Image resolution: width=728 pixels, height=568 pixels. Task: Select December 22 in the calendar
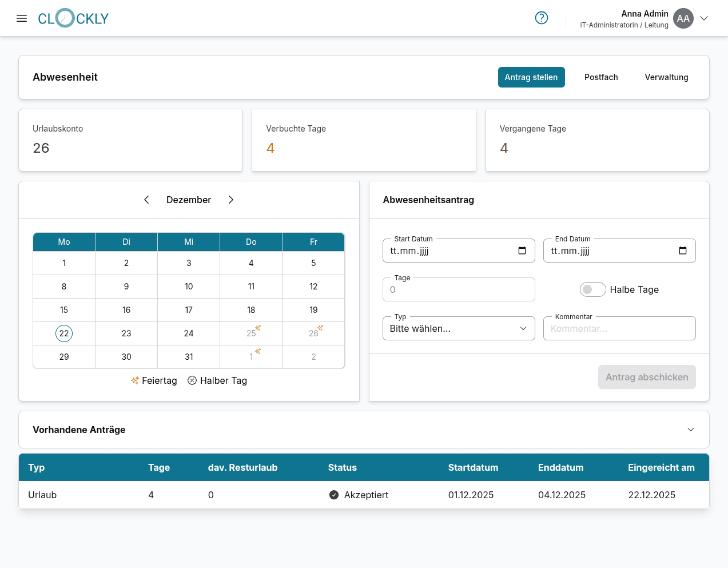(64, 333)
